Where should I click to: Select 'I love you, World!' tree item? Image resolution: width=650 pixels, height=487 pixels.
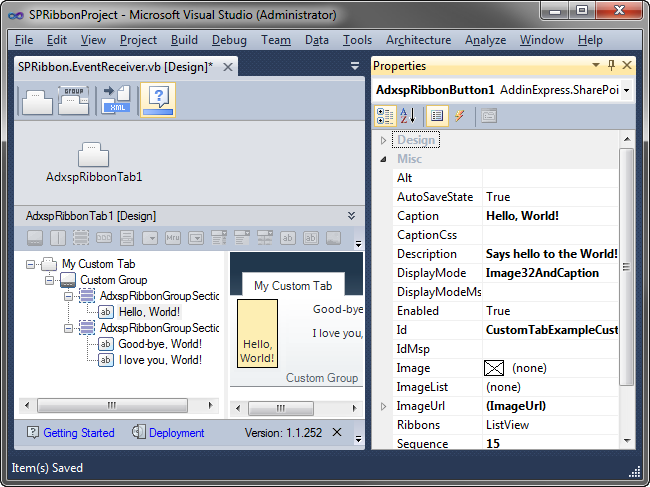pos(160,360)
